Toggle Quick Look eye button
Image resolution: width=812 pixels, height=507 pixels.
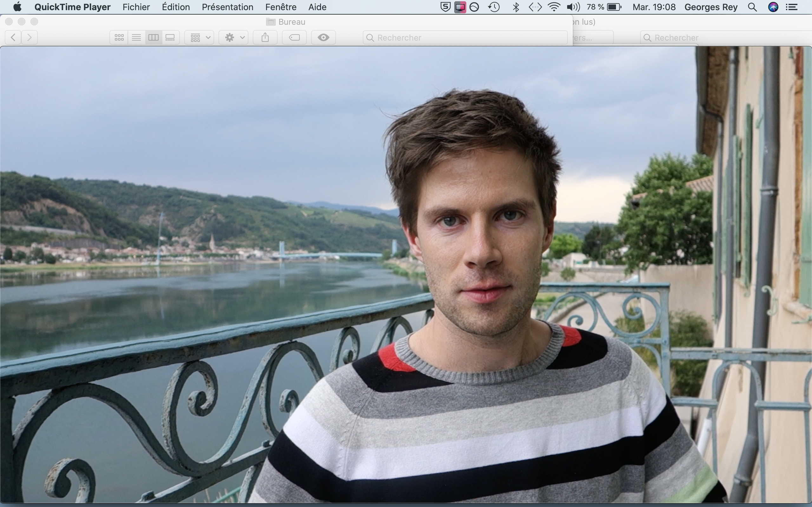click(323, 38)
